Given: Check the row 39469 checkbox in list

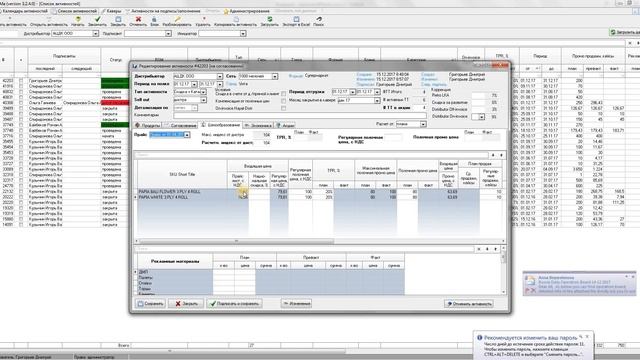Looking at the screenshot, I should pyautogui.click(x=21, y=109).
